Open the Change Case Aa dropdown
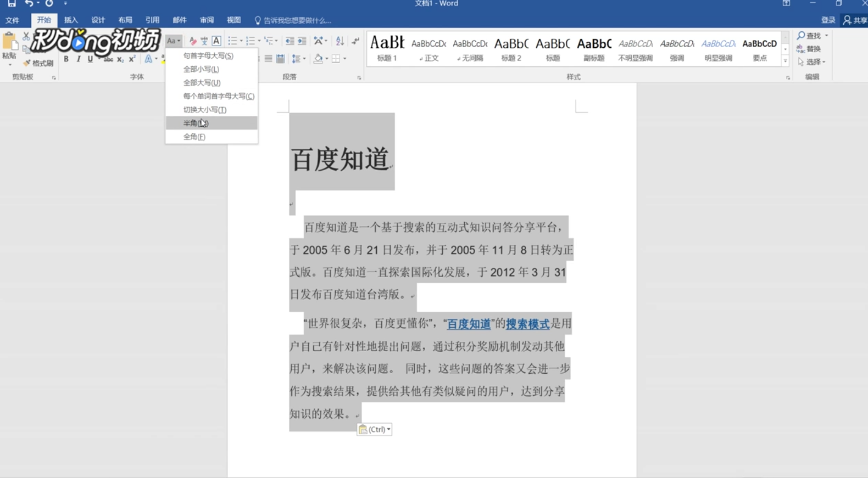The height and width of the screenshot is (478, 868). (x=174, y=41)
